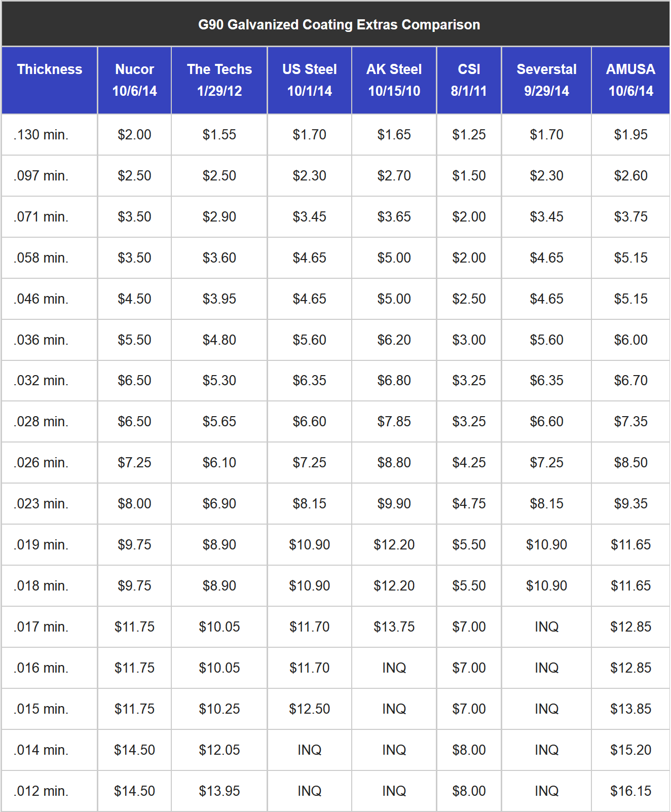Click The Techs 1/29/12 header cell
Viewport: 671px width, 812px height.
tap(219, 80)
